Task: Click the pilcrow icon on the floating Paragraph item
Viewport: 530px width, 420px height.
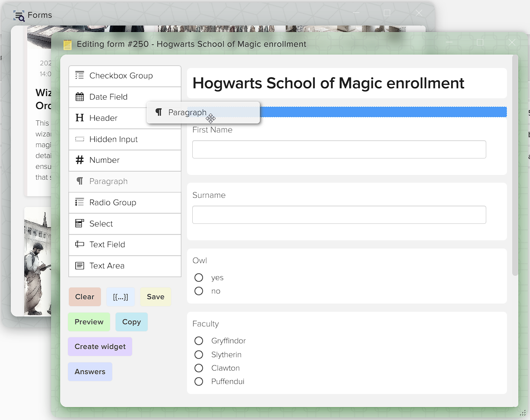Action: click(159, 113)
